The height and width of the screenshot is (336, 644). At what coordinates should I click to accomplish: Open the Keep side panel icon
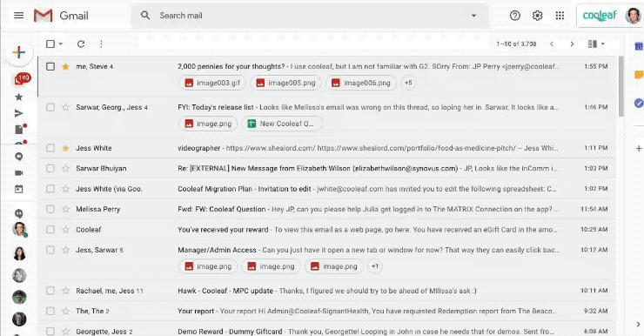(x=639, y=75)
